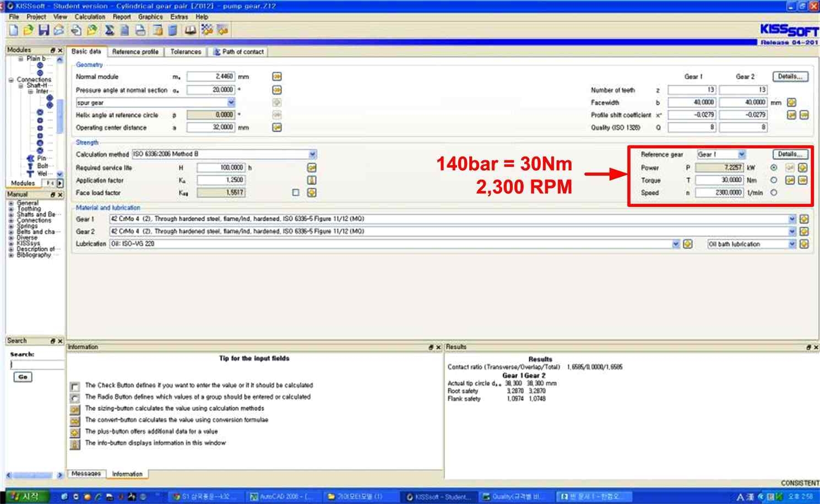The image size is (820, 504).
Task: Click the Torque value input field
Action: point(719,180)
